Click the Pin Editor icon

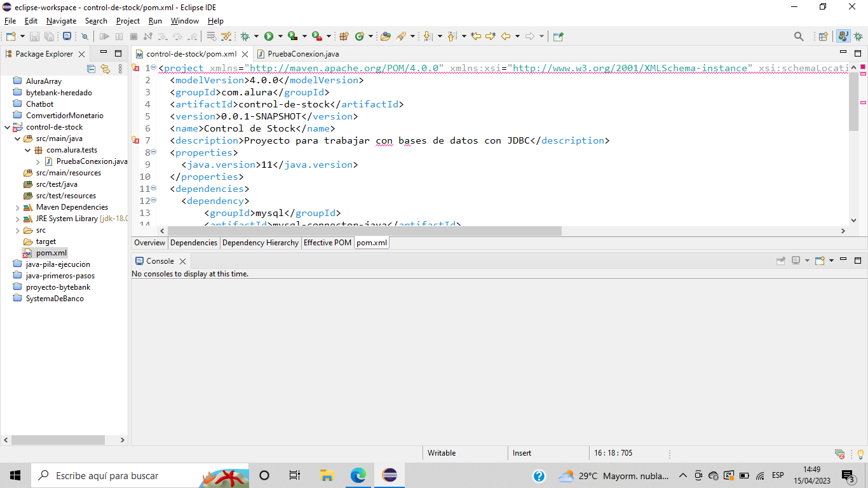(x=558, y=37)
